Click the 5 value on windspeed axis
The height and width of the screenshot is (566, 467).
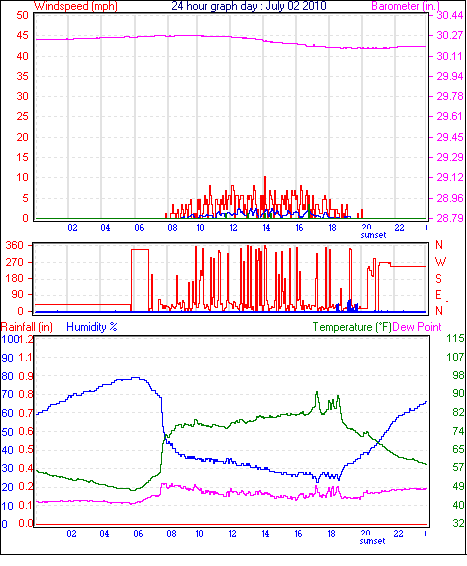tap(25, 198)
